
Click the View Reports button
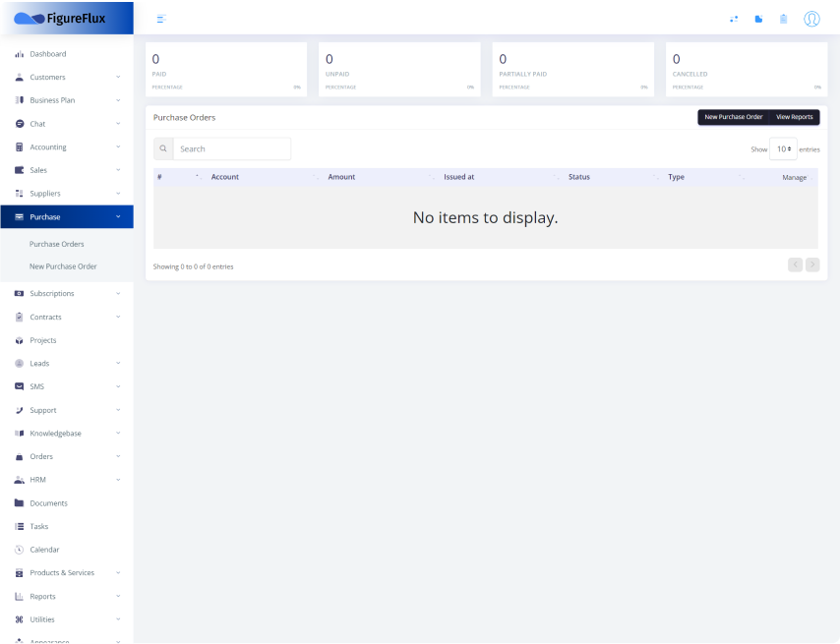click(795, 117)
